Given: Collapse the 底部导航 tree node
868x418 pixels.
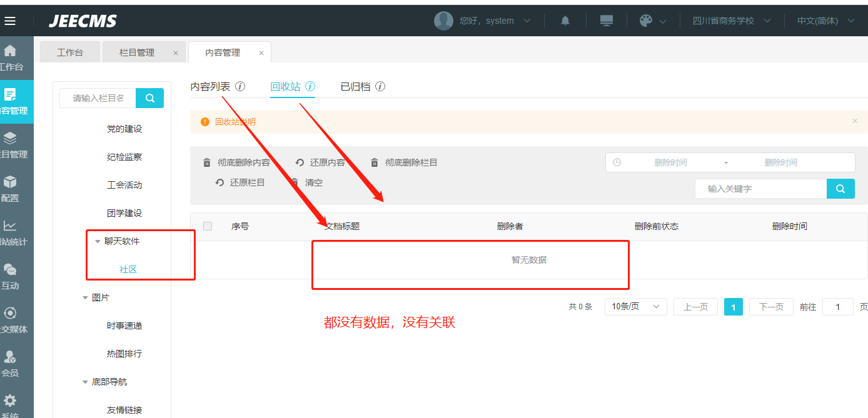Looking at the screenshot, I should click(85, 382).
